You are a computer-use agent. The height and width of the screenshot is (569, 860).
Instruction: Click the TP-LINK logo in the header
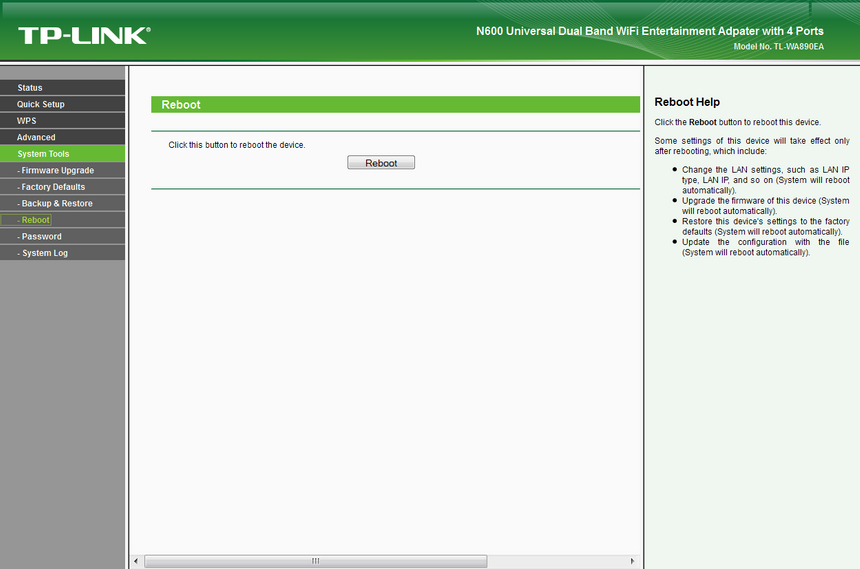pyautogui.click(x=84, y=35)
